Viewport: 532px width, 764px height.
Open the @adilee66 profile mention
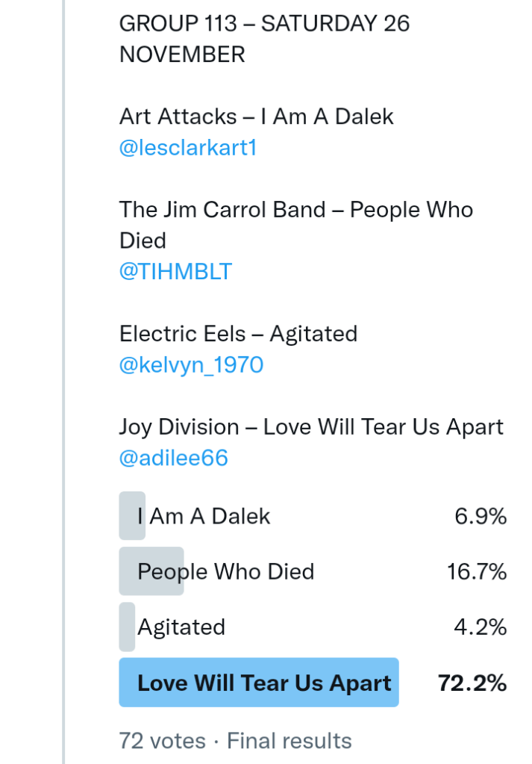[173, 457]
